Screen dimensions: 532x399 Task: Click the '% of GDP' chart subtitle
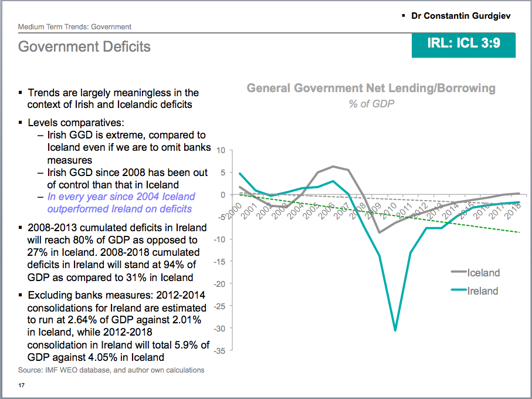pos(371,103)
